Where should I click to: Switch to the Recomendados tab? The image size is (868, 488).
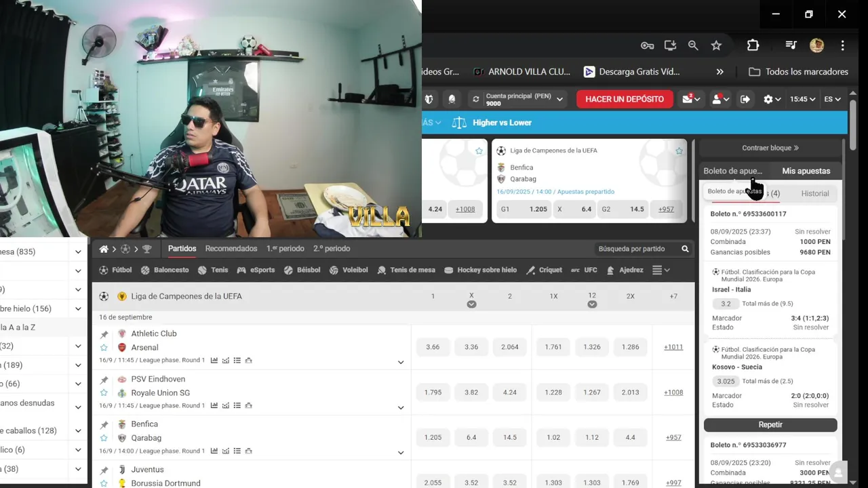(231, 249)
